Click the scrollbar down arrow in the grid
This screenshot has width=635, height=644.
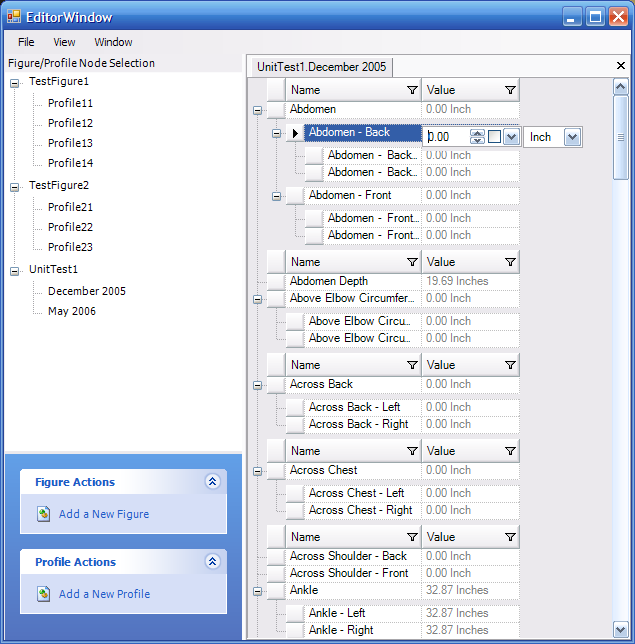tap(620, 629)
